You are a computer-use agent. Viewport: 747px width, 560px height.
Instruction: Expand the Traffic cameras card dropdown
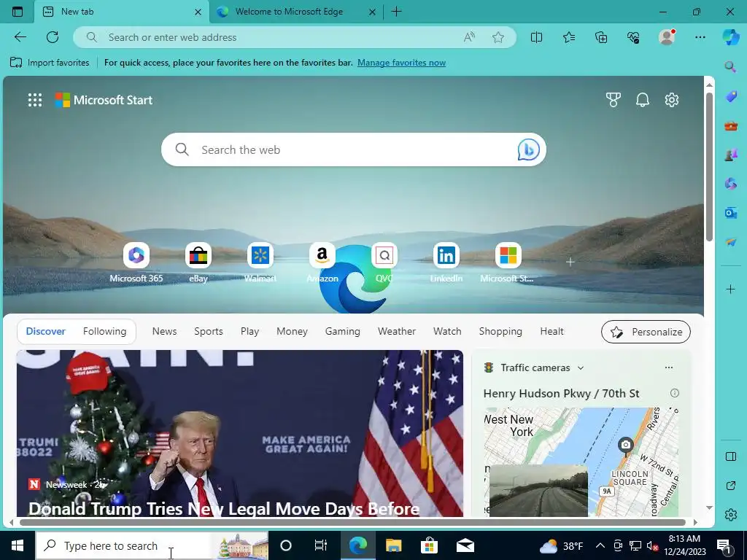click(580, 368)
